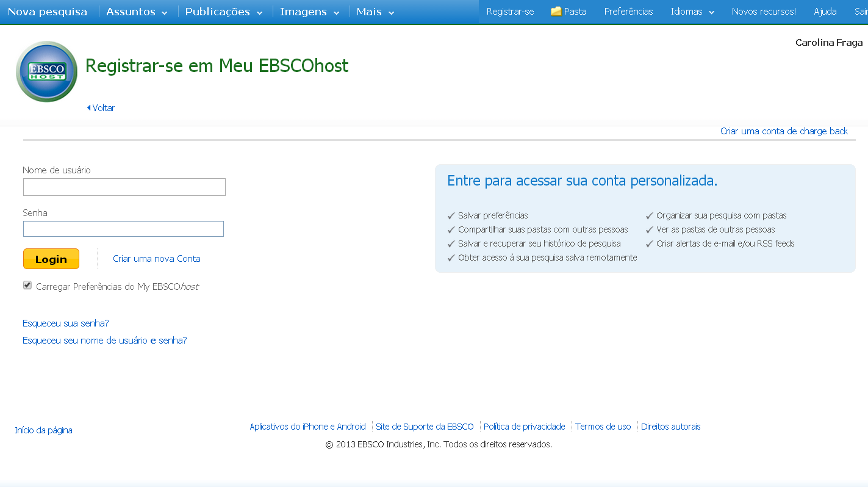868x487 pixels.
Task: Click the Carolina Fraga user name
Action: click(x=829, y=43)
